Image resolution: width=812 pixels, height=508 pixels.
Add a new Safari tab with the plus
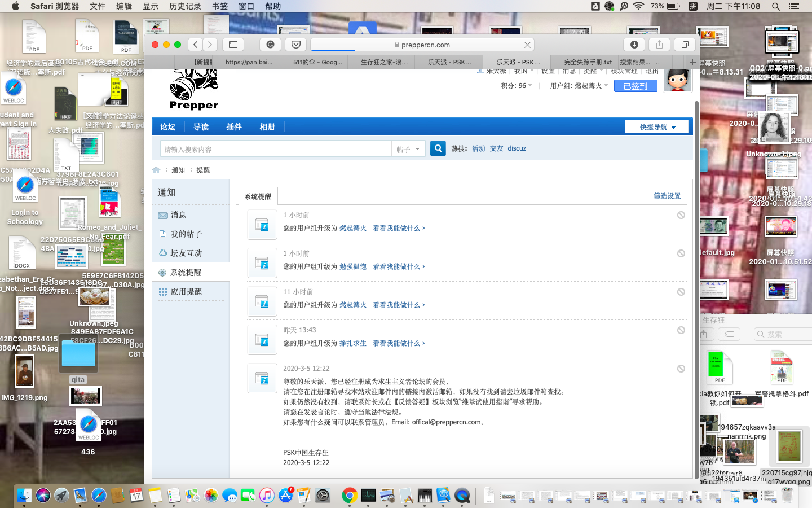tap(692, 62)
